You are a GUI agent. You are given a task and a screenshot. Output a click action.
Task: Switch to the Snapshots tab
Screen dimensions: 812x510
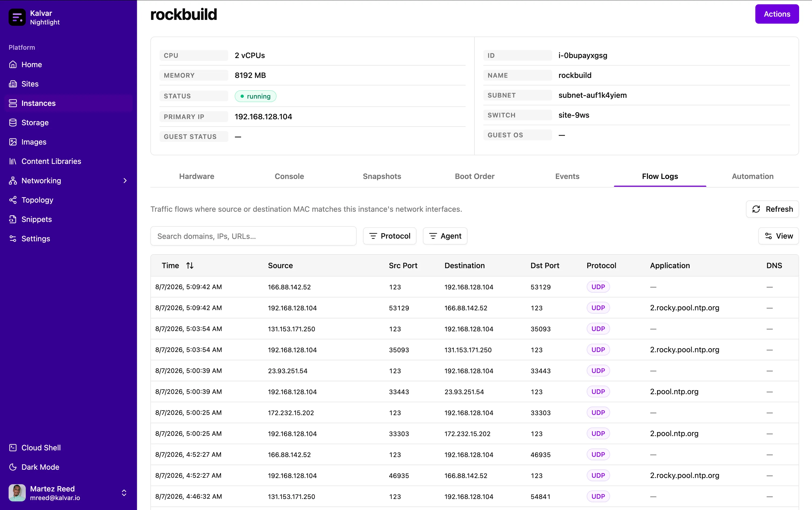point(382,177)
